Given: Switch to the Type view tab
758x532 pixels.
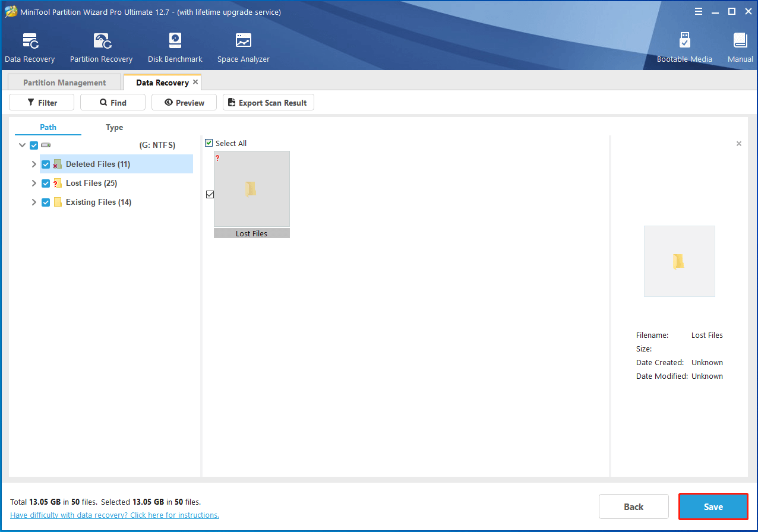Looking at the screenshot, I should (114, 127).
